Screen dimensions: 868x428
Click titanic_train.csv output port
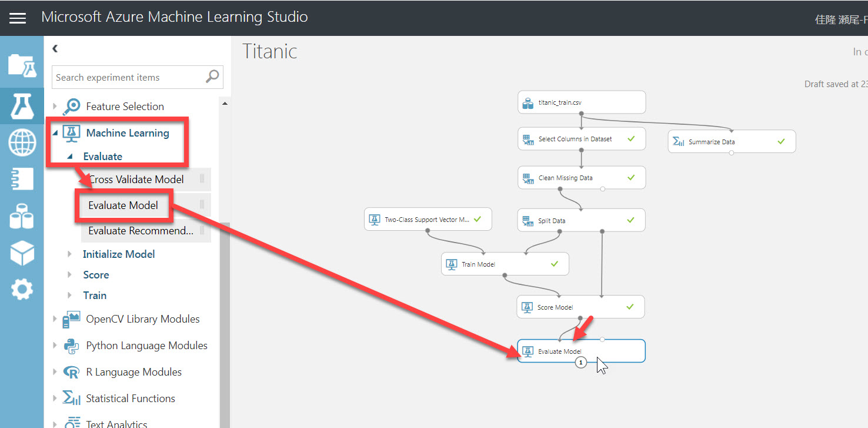(x=581, y=113)
